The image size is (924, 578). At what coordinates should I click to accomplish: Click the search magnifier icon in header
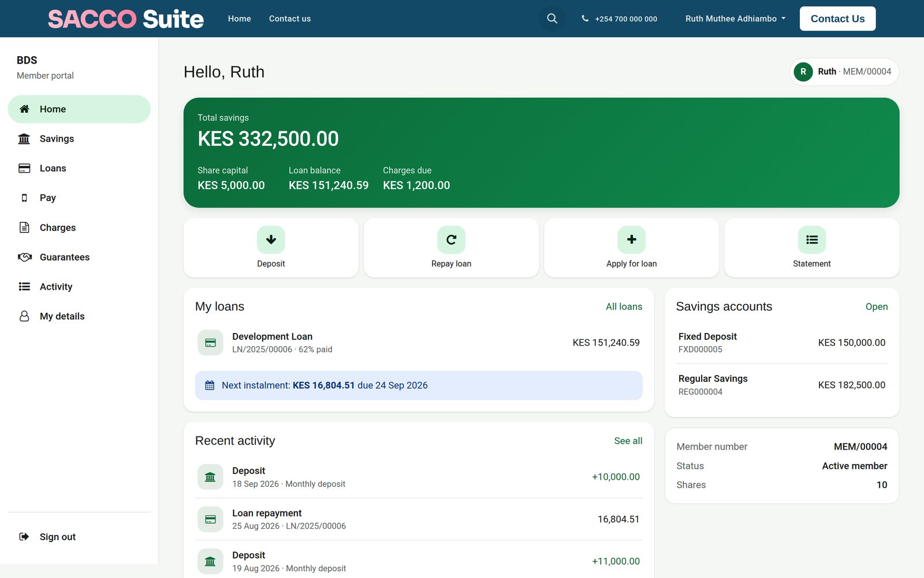coord(552,18)
